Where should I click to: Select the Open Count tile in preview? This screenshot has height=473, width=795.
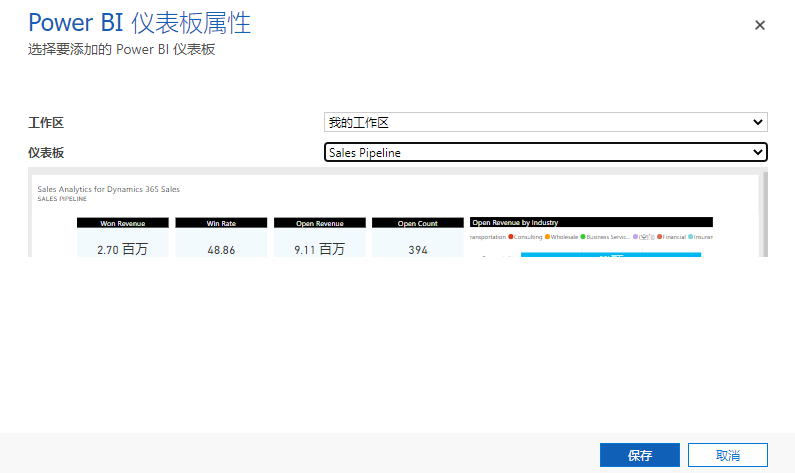tap(418, 237)
